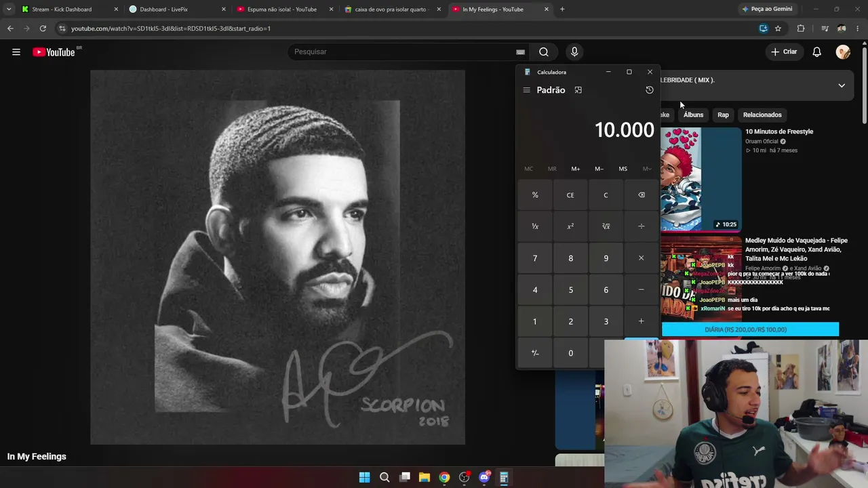Bookmark this page with the star icon

click(778, 28)
